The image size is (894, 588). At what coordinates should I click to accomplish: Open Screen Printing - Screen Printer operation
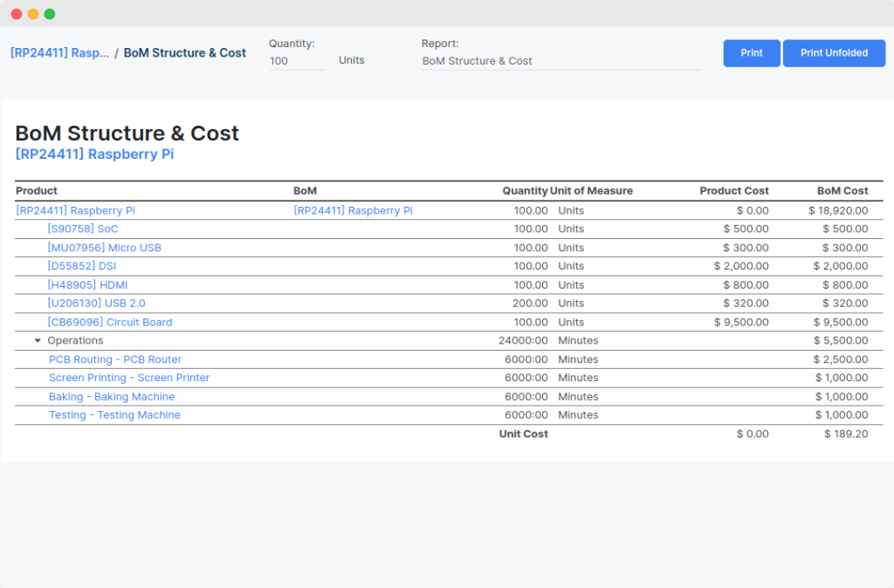pos(128,378)
